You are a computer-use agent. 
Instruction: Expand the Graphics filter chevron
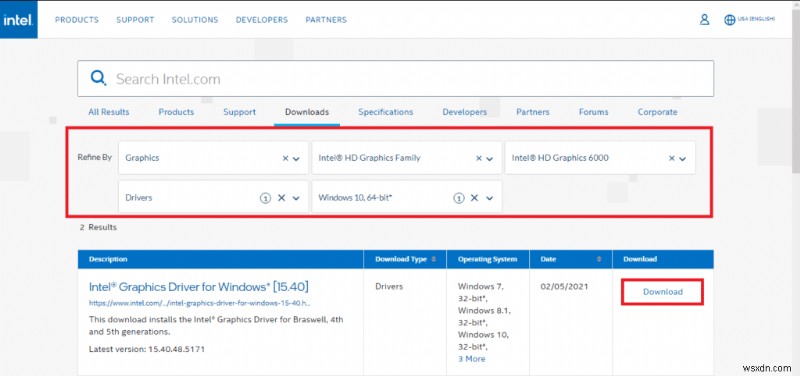[x=296, y=159]
